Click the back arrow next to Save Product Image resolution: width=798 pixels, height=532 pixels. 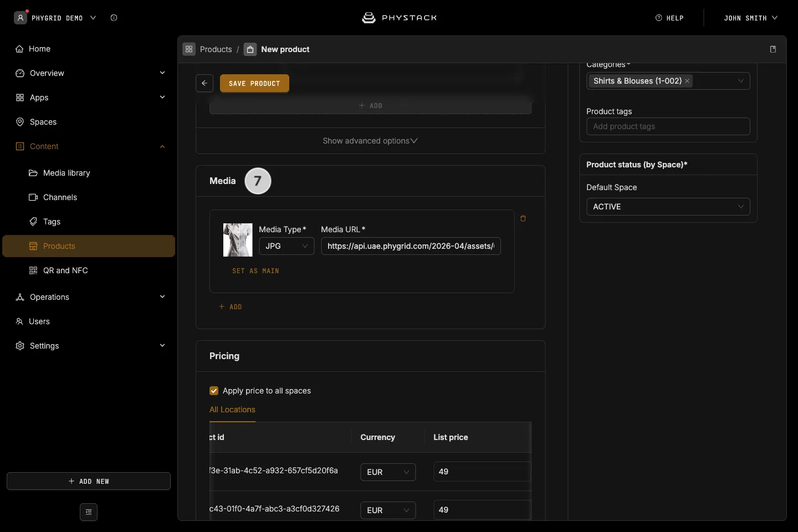pyautogui.click(x=204, y=83)
